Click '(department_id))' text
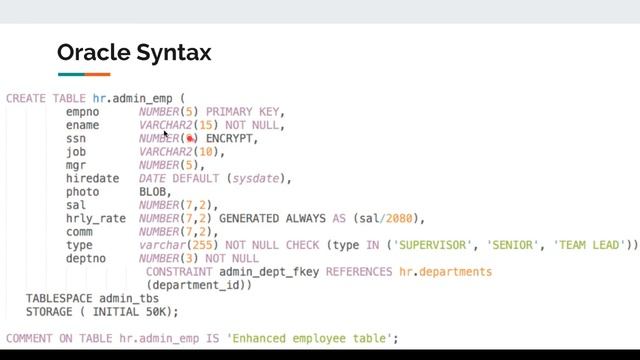Image resolution: width=640 pixels, height=360 pixels. point(199,285)
